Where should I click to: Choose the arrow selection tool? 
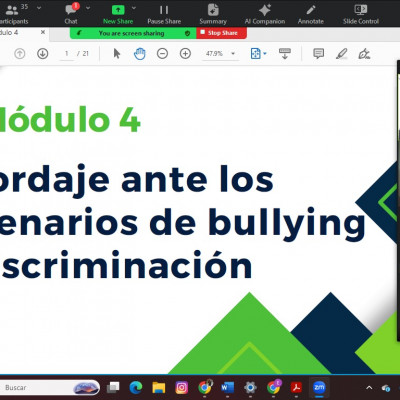117,53
